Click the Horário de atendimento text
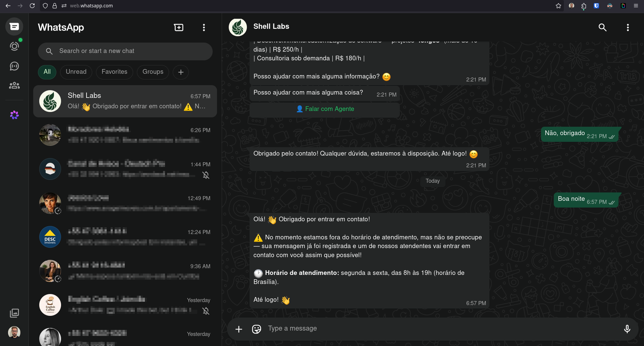 coord(302,273)
